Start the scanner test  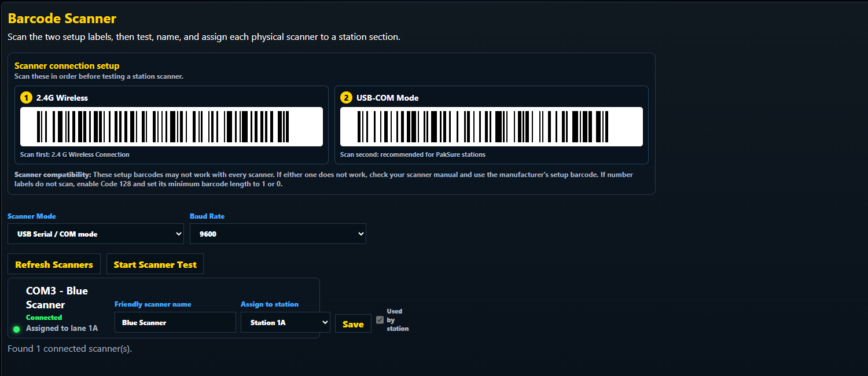[155, 264]
